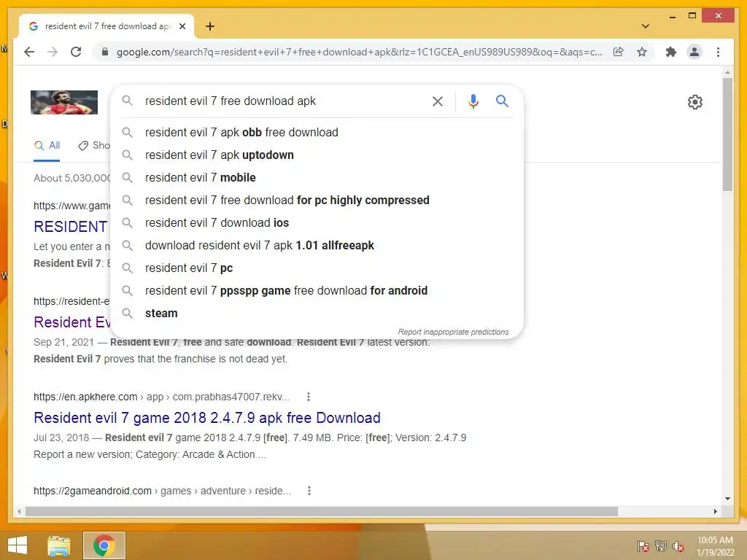This screenshot has height=560, width=747.
Task: View site information via the padlock icon
Action: (x=105, y=52)
